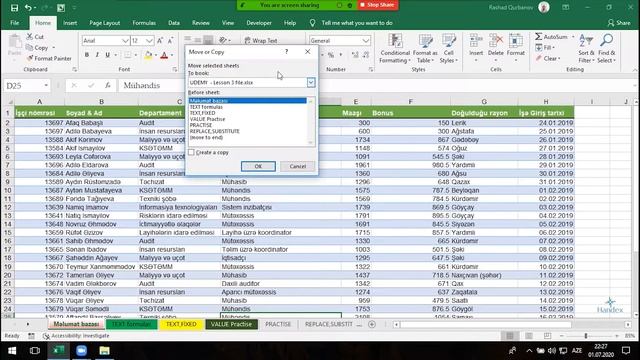The width and height of the screenshot is (640, 360).
Task: Click Cancel in Move or Copy dialog
Action: click(298, 166)
